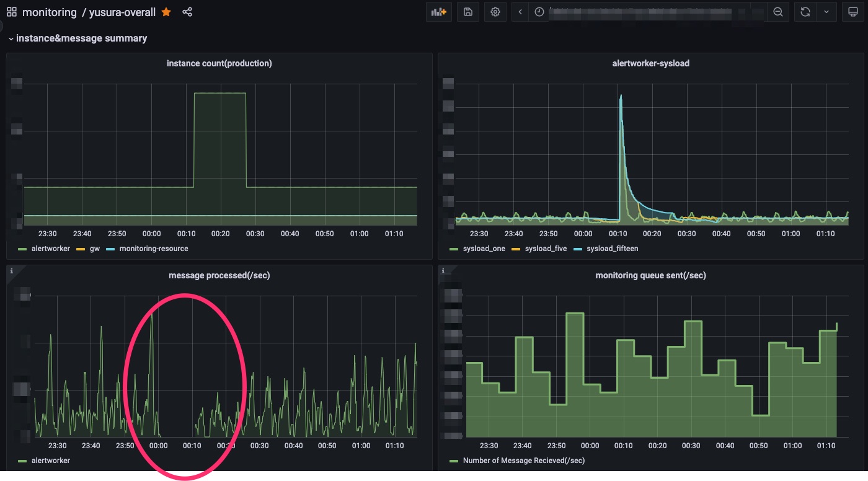Star the yusura-overall dashboard
Screen dimensions: 868x481
pyautogui.click(x=166, y=12)
